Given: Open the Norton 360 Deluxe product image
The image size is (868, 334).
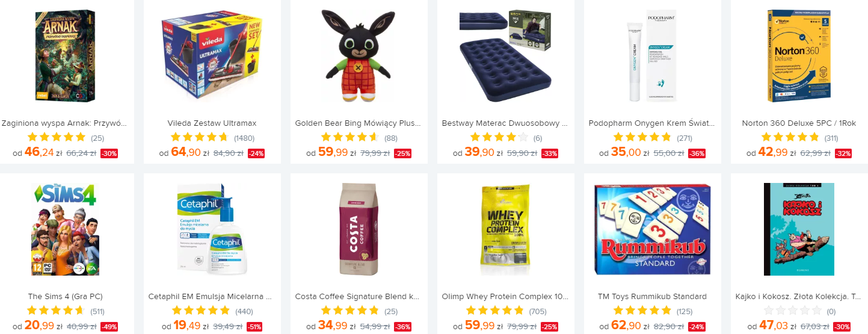Looking at the screenshot, I should click(x=799, y=55).
